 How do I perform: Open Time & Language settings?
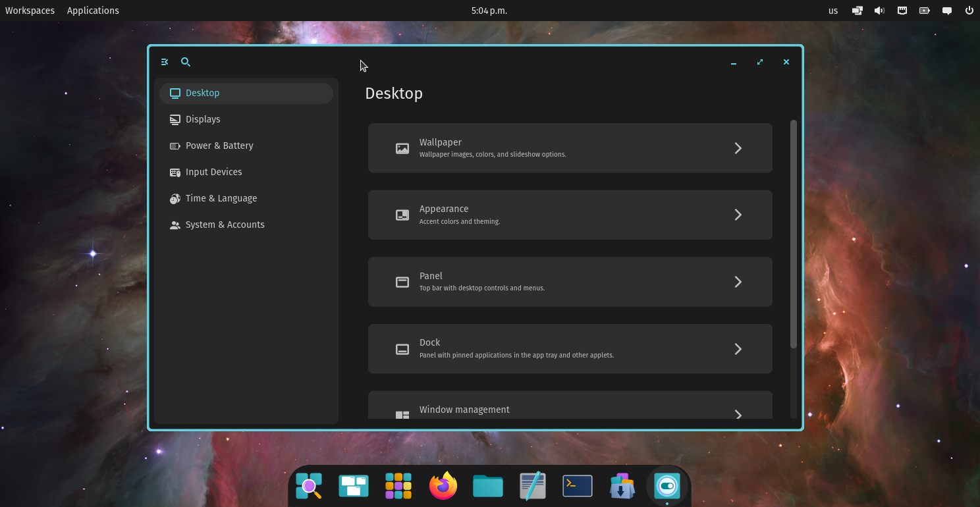[246, 198]
